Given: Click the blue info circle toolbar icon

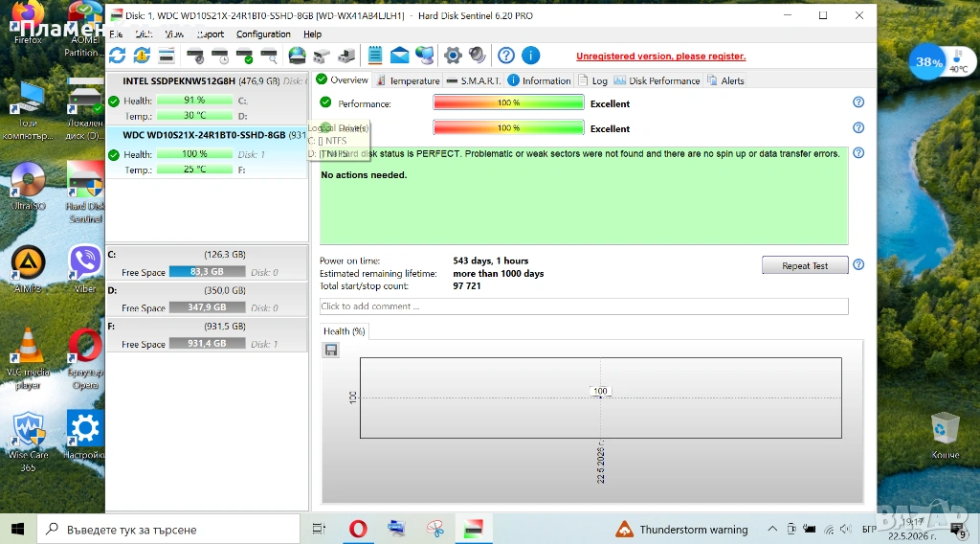Looking at the screenshot, I should coord(530,56).
